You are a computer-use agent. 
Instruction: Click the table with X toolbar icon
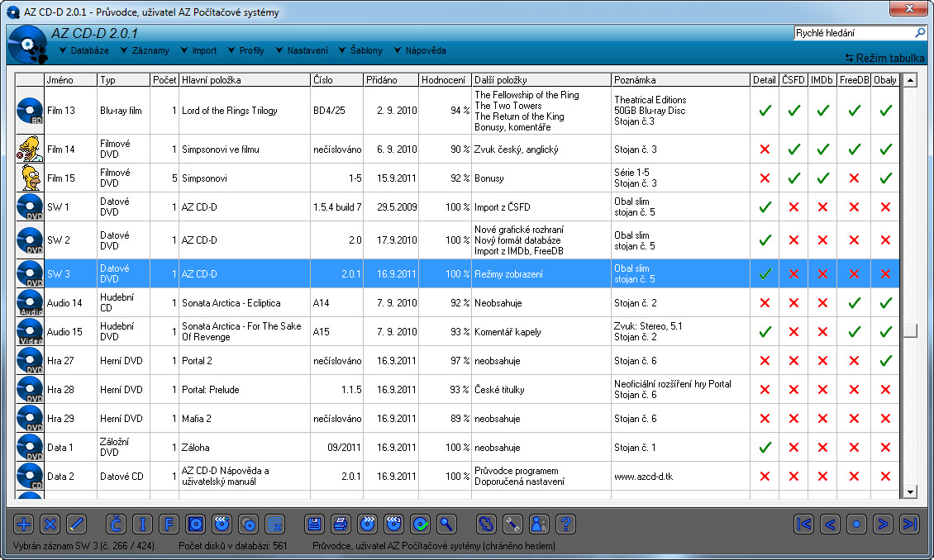[x=274, y=524]
